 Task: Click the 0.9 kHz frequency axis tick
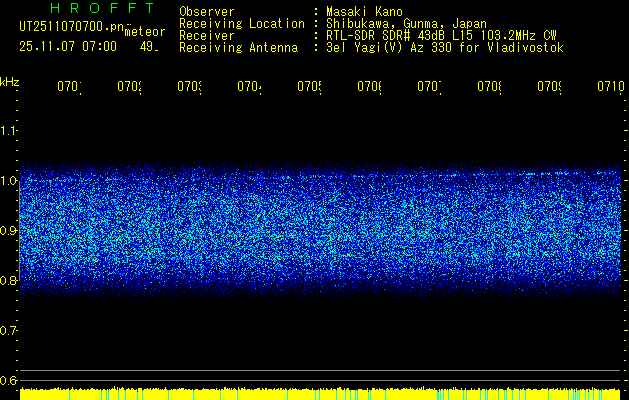coord(9,230)
